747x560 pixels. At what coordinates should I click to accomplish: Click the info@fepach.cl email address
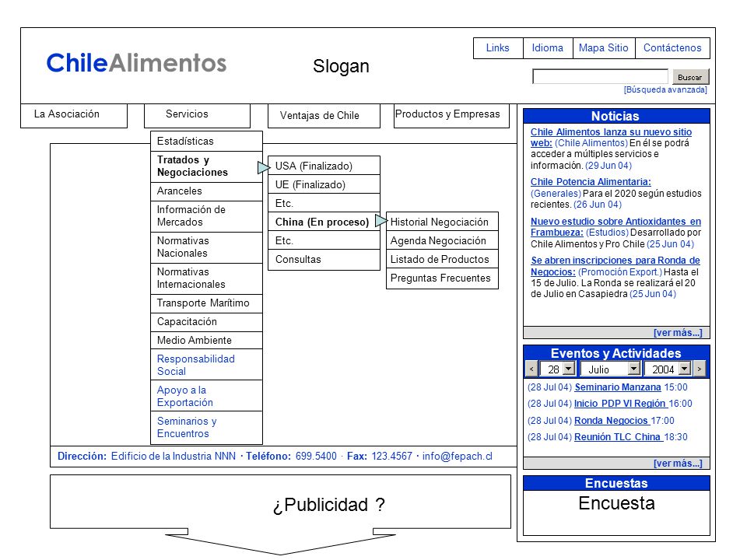coord(457,457)
